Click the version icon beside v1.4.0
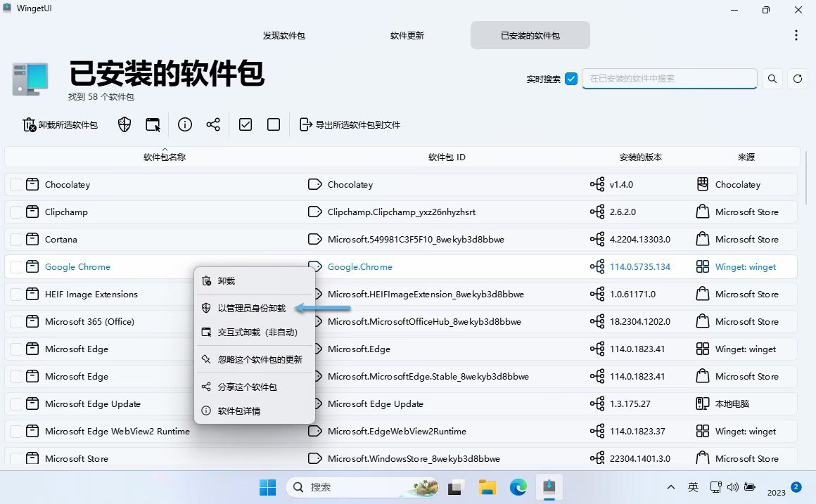The height and width of the screenshot is (504, 816). [x=597, y=184]
